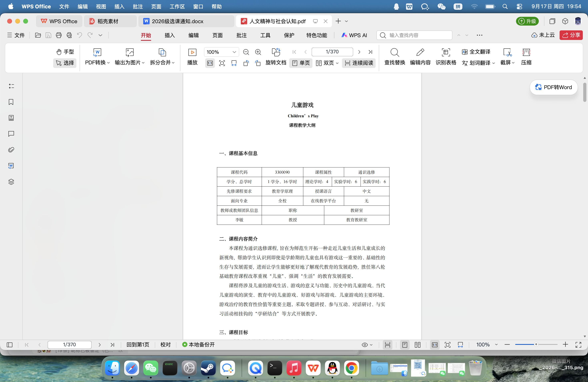Click the red 分享 share button
Viewport: 588px width, 382px height.
(571, 35)
